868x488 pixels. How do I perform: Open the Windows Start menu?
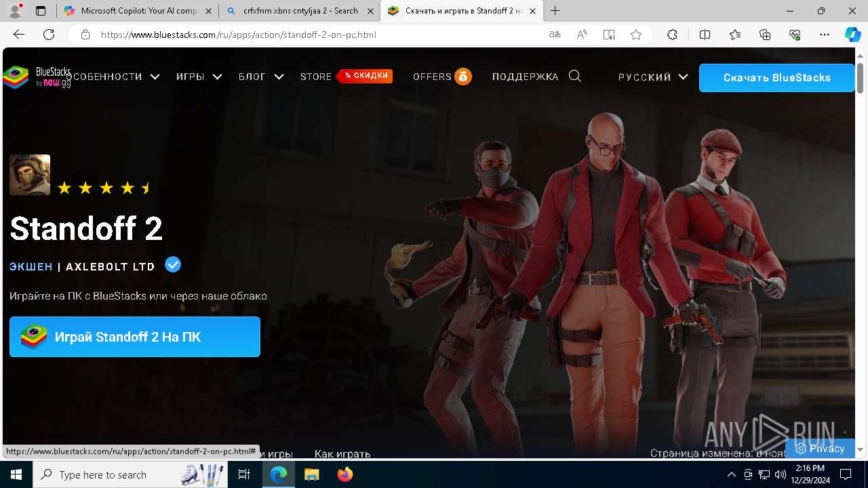[16, 474]
